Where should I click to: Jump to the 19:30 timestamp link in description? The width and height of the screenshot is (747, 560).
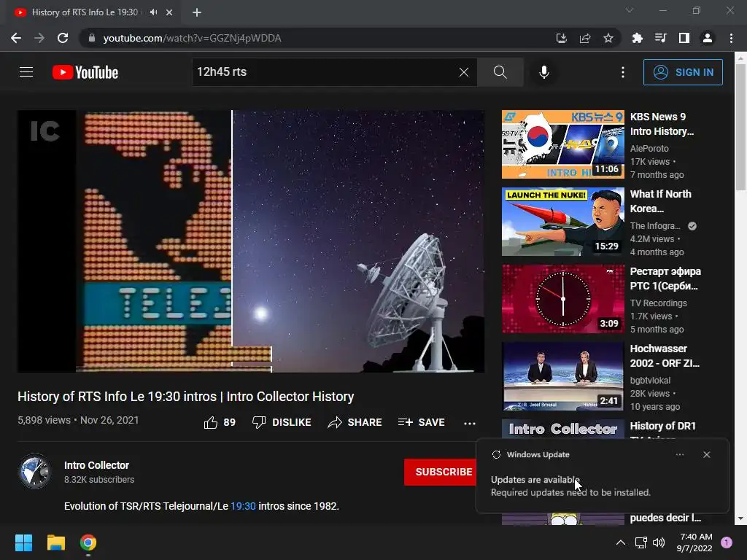point(243,506)
